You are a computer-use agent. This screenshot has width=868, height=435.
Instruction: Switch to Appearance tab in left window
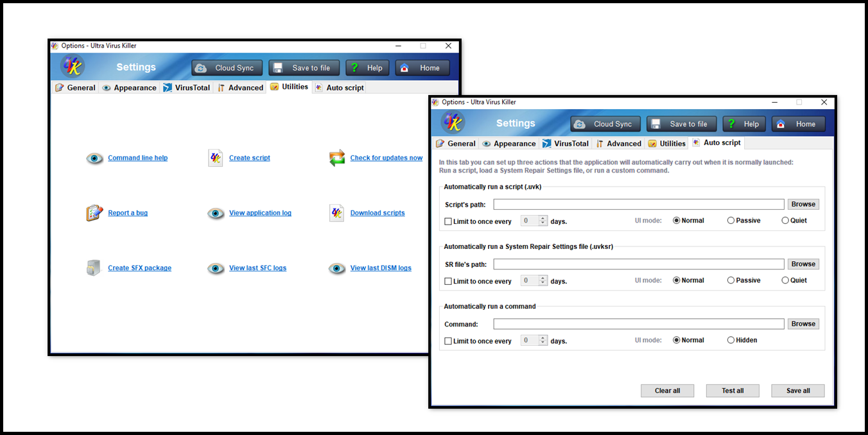click(x=129, y=88)
